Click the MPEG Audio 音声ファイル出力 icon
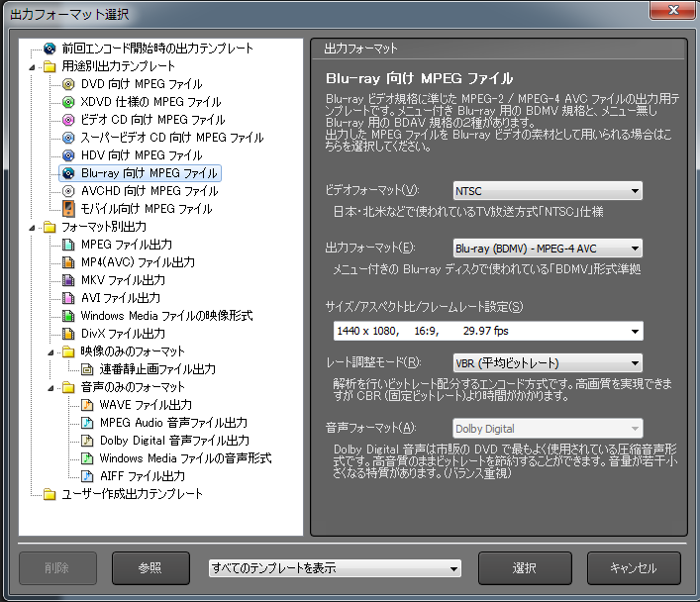 (87, 423)
